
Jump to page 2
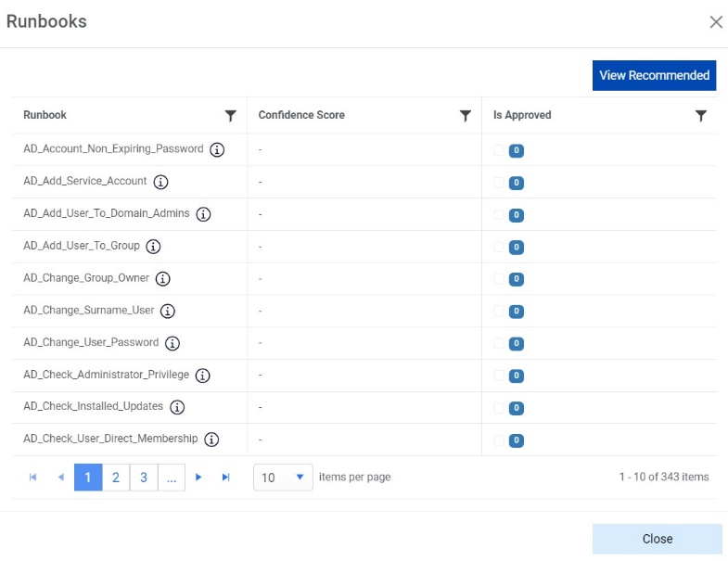point(116,478)
